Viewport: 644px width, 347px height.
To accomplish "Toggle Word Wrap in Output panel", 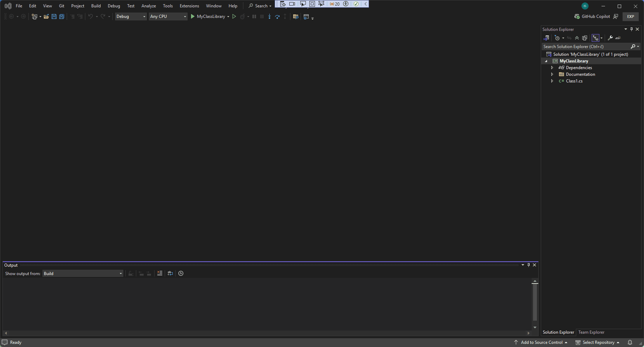I will [170, 273].
